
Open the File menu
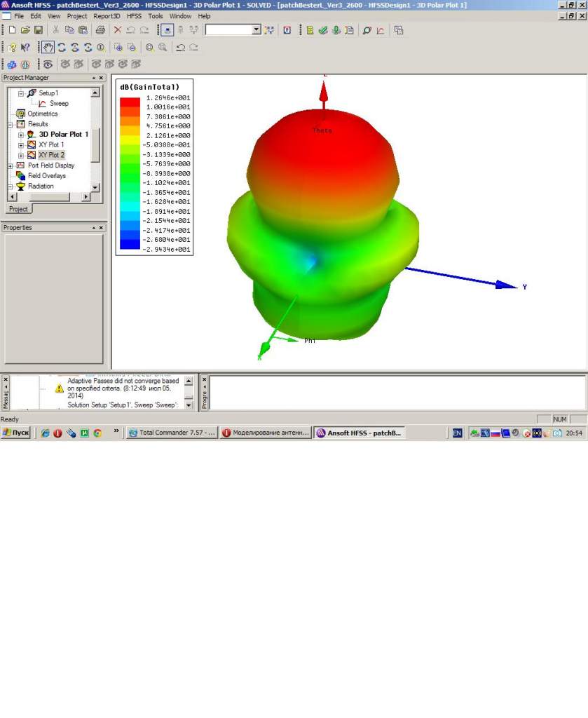pyautogui.click(x=19, y=16)
